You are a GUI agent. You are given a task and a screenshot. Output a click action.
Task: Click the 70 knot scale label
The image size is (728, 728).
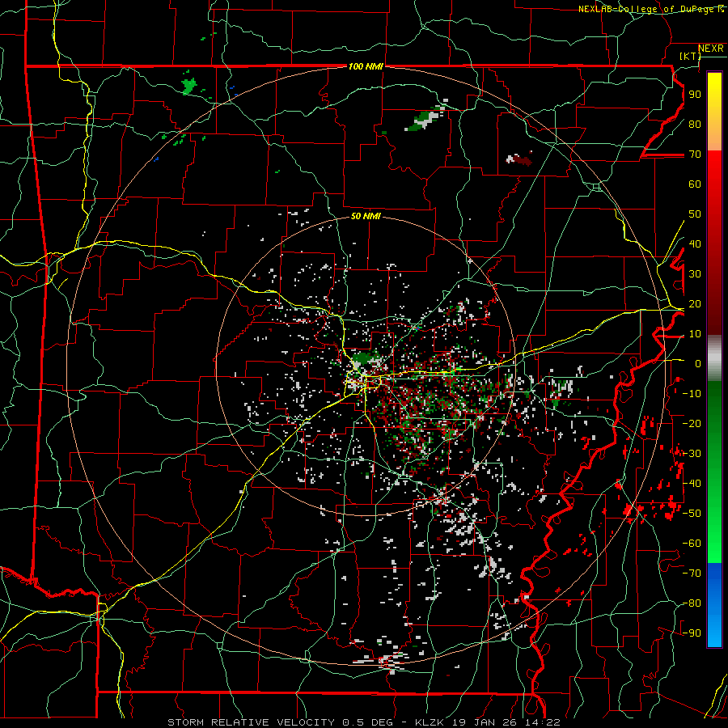(695, 154)
